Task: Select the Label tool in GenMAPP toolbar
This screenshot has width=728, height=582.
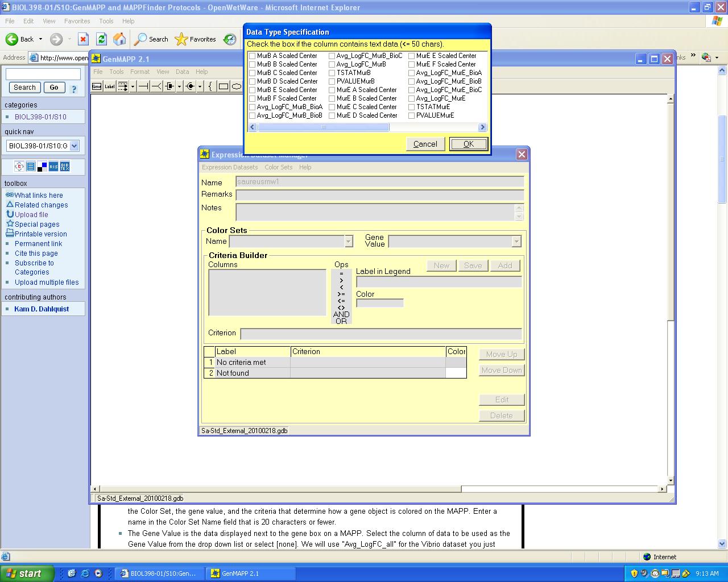Action: coord(109,86)
